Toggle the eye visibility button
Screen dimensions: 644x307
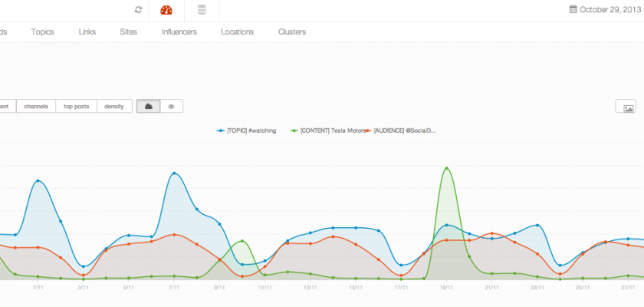click(172, 106)
